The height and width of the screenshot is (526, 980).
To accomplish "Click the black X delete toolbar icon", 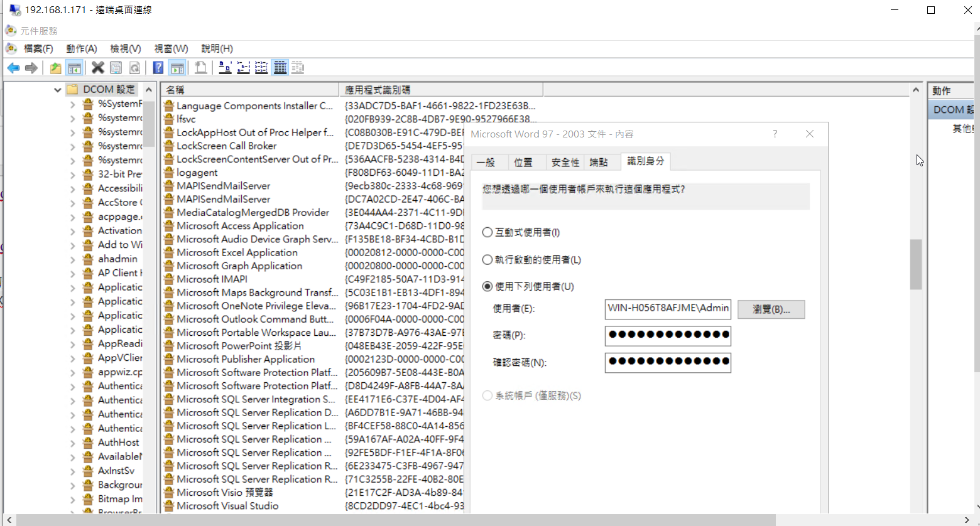I will coord(98,68).
